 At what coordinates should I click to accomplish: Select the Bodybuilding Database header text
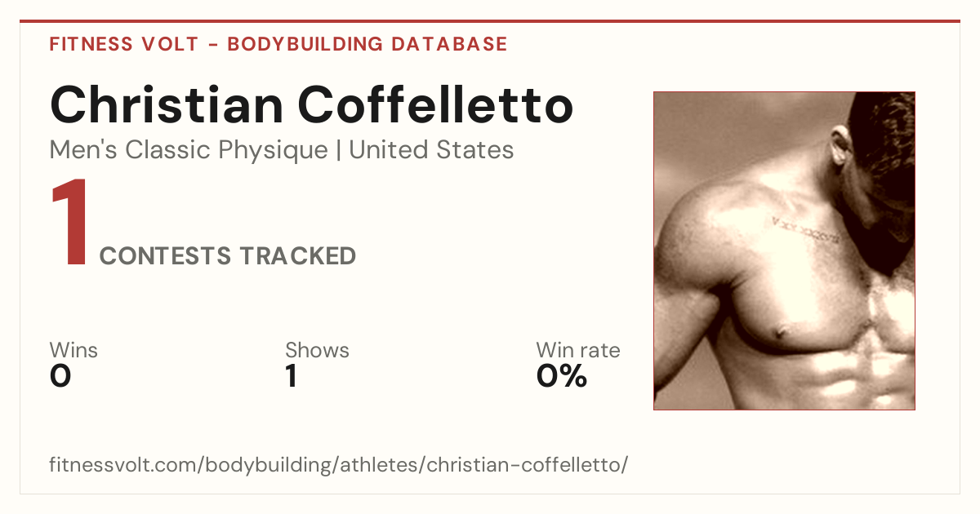pos(367,44)
